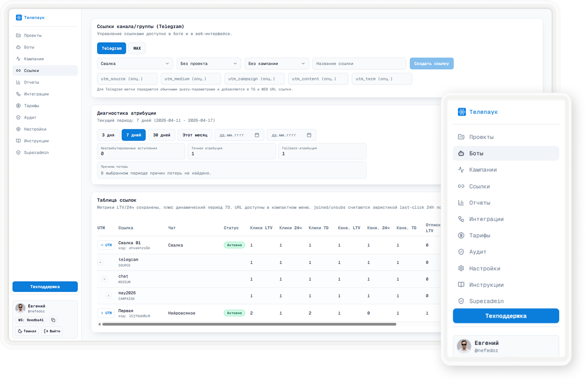The image size is (588, 383).
Task: Expand the may2026 CAMPAIGN row chevron
Action: coord(108,296)
